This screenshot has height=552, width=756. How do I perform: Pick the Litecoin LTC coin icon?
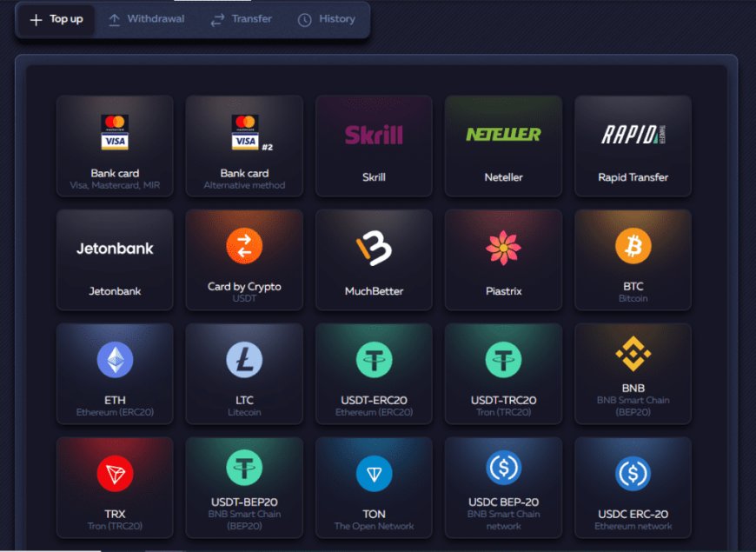(x=244, y=360)
